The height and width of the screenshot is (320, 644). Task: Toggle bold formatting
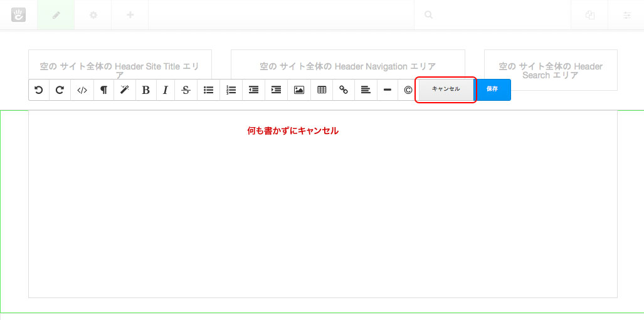click(x=146, y=90)
